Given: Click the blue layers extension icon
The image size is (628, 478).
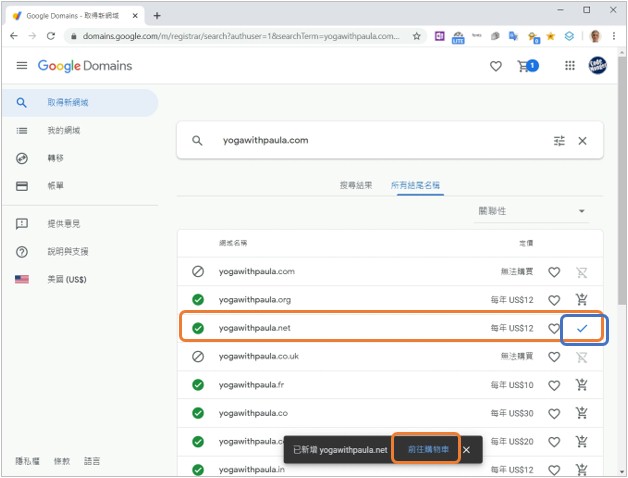Looking at the screenshot, I should (569, 36).
